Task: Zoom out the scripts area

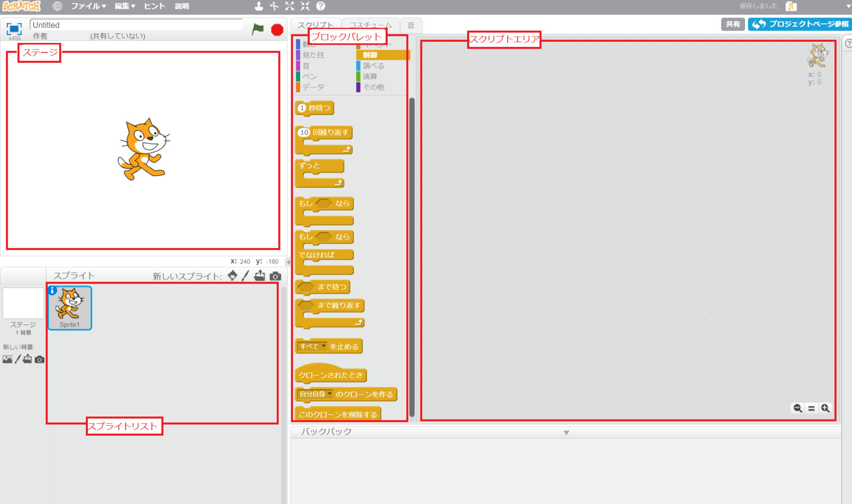Action: [797, 408]
